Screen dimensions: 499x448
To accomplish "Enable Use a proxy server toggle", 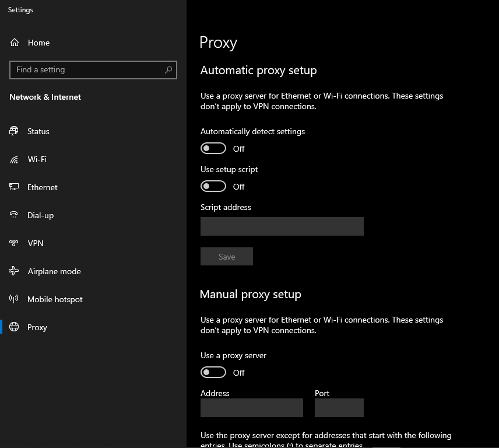I will click(213, 372).
